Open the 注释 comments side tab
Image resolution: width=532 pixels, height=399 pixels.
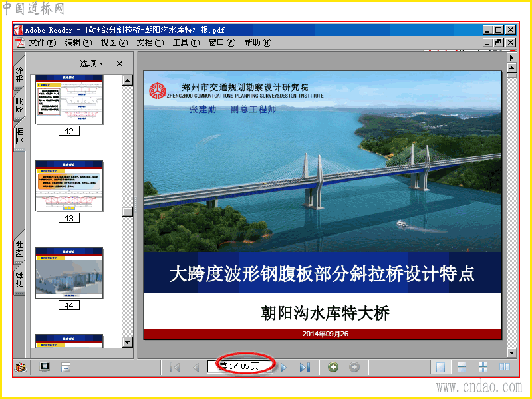(20, 279)
